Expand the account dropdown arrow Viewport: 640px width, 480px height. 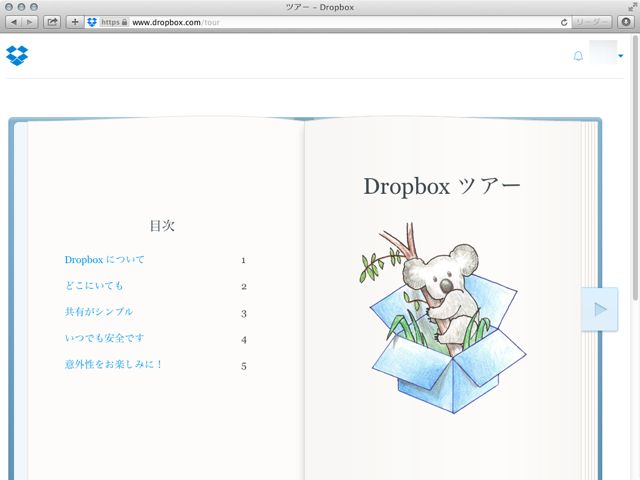[621, 56]
